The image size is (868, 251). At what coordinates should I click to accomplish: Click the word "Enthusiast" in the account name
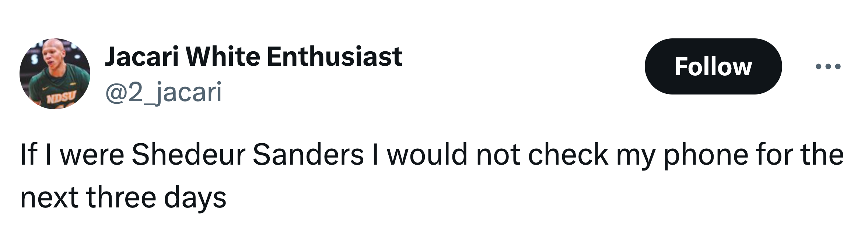[335, 56]
